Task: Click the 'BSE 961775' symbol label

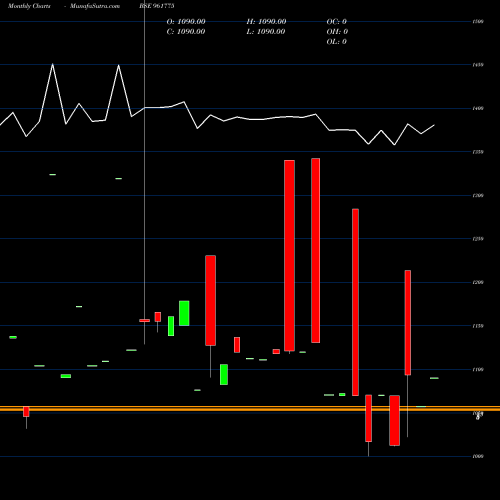Action: (x=157, y=6)
